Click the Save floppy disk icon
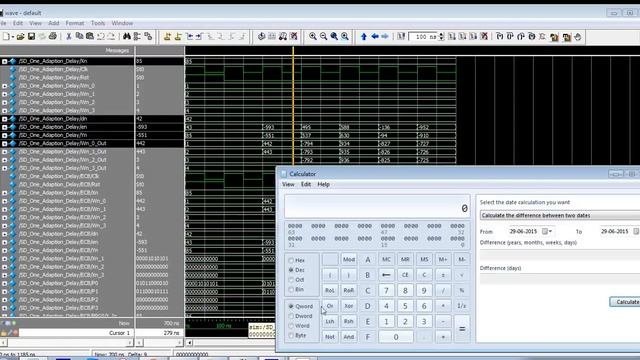This screenshot has width=640, height=360. tap(31, 37)
